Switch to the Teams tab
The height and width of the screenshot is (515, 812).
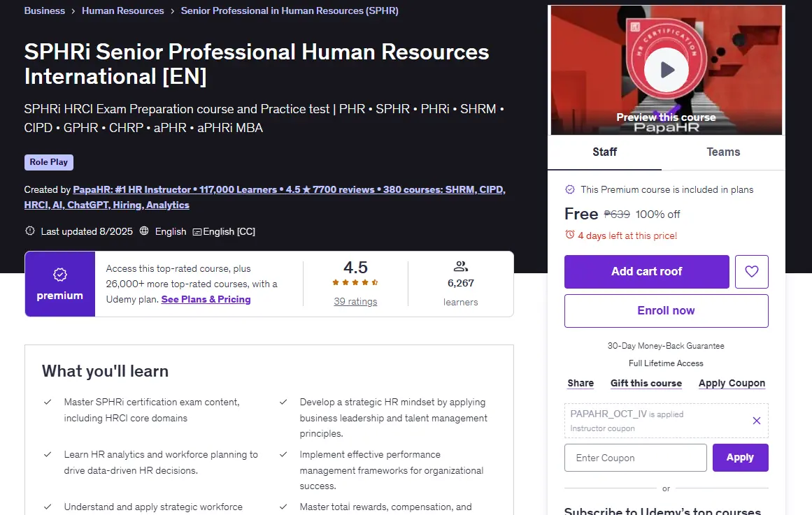point(723,152)
